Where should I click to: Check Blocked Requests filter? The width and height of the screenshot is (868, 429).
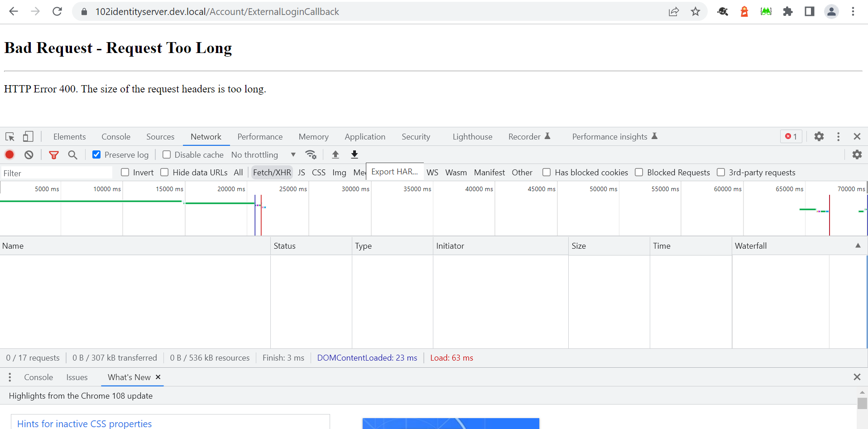[639, 172]
